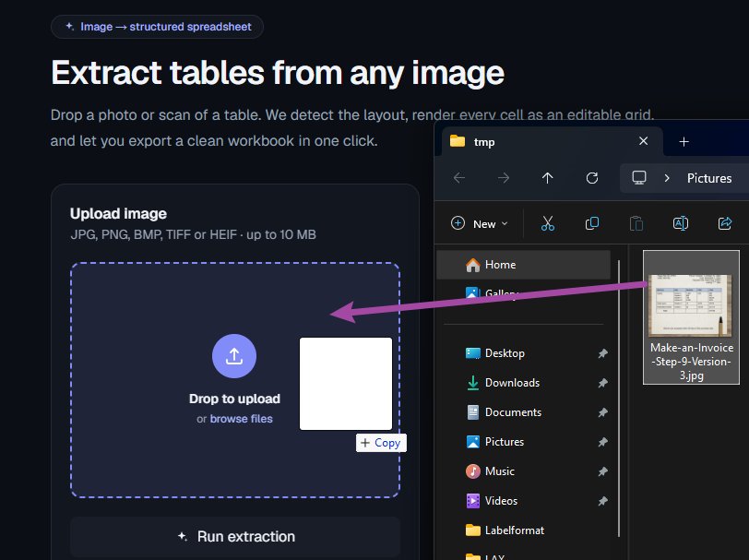This screenshot has width=749, height=560.
Task: Add a new File Explorer tab
Action: [684, 142]
